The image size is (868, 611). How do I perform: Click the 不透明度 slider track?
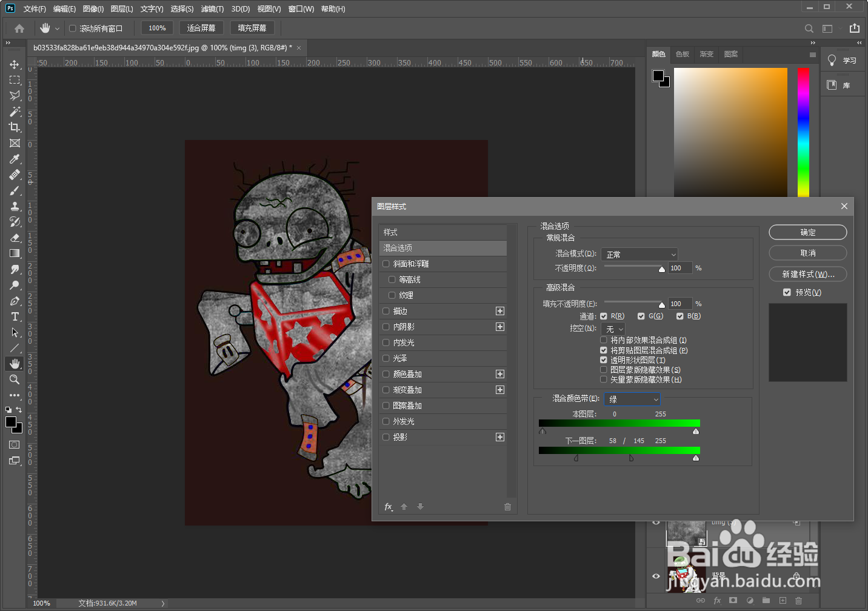coord(633,265)
